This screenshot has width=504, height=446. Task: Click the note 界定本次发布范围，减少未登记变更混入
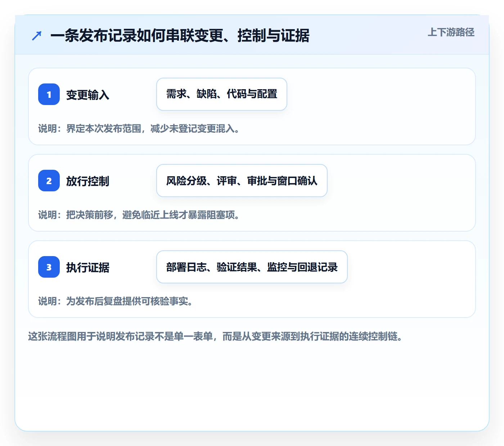[139, 129]
